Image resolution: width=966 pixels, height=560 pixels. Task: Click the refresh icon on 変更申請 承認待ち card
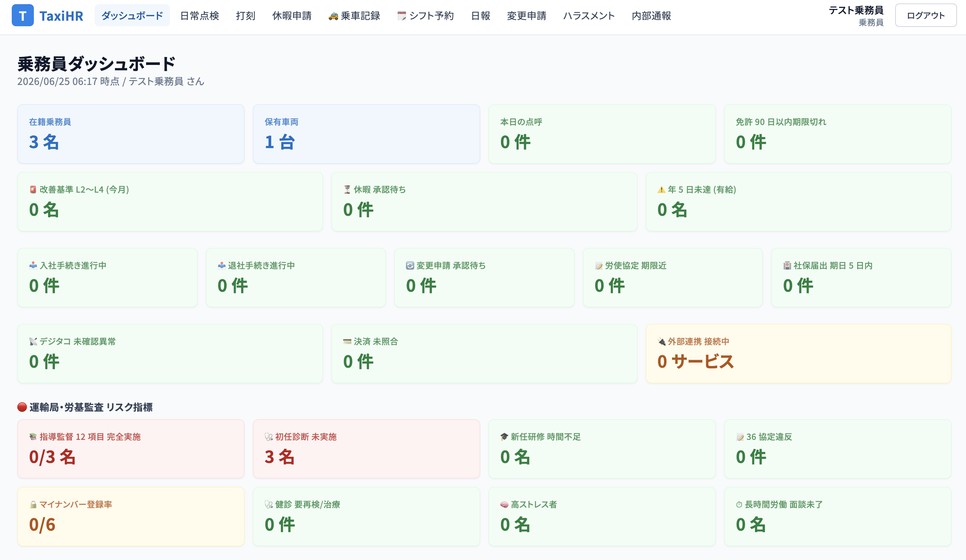point(410,265)
